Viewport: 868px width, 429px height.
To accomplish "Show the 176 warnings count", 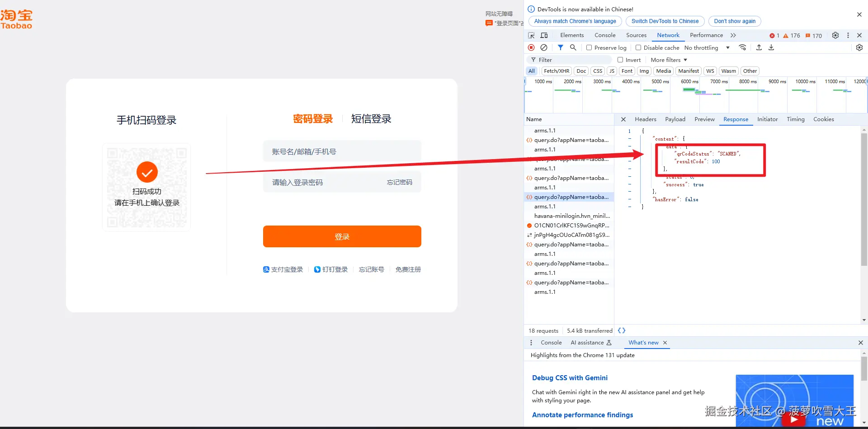I will point(792,36).
